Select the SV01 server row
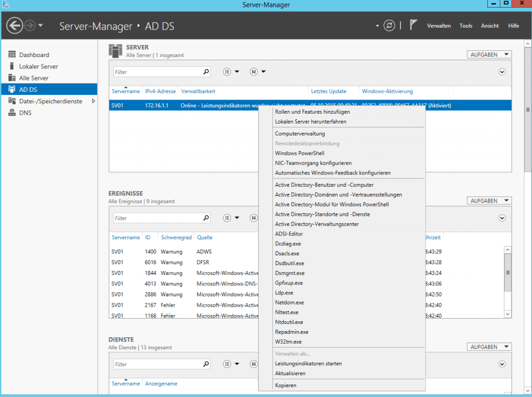This screenshot has width=532, height=397. point(156,104)
